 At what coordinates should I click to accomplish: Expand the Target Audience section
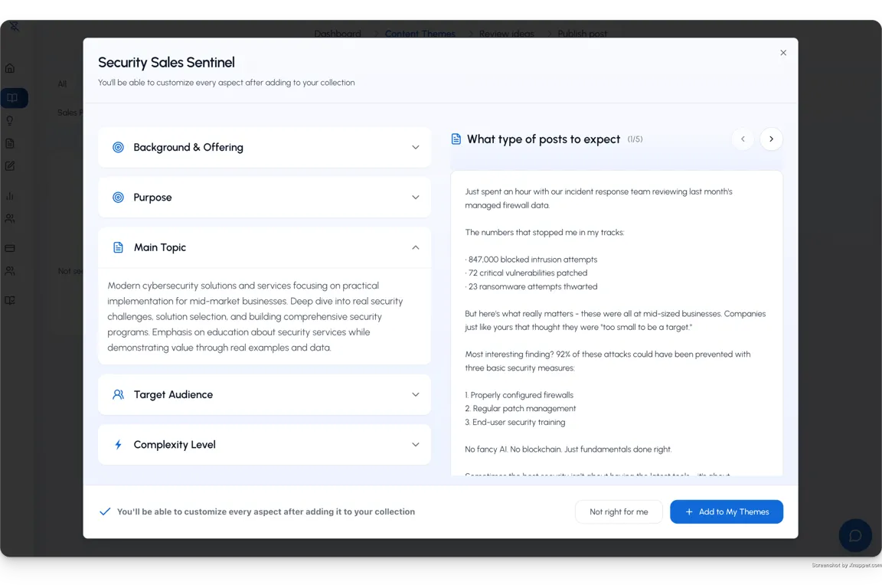coord(264,395)
